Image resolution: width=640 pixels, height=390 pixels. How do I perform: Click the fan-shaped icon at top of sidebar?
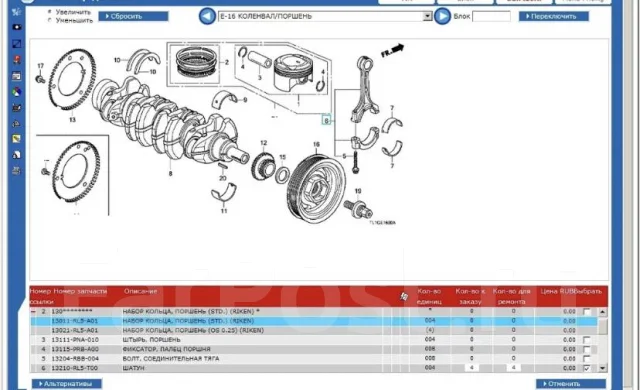coord(17,11)
